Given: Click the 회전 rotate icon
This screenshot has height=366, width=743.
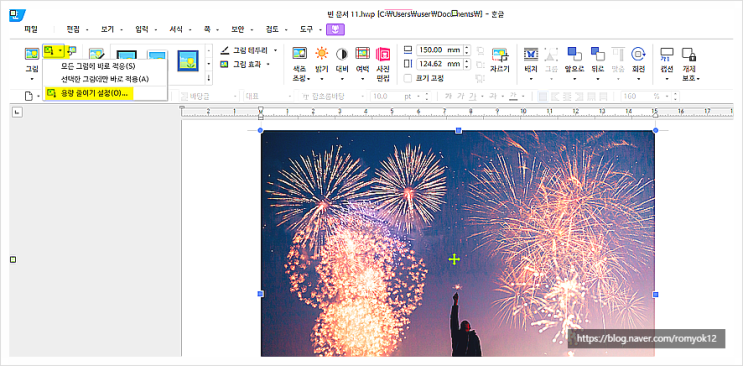Looking at the screenshot, I should click(638, 54).
